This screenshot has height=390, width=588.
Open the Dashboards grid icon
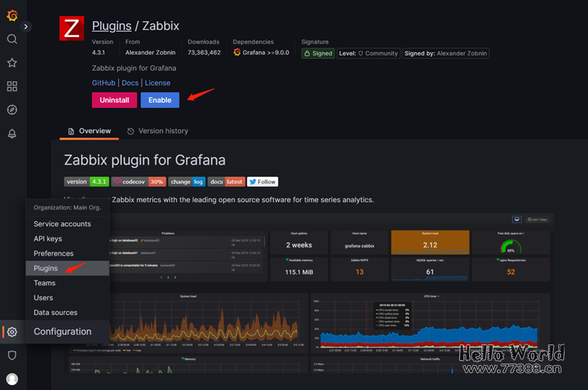[12, 86]
